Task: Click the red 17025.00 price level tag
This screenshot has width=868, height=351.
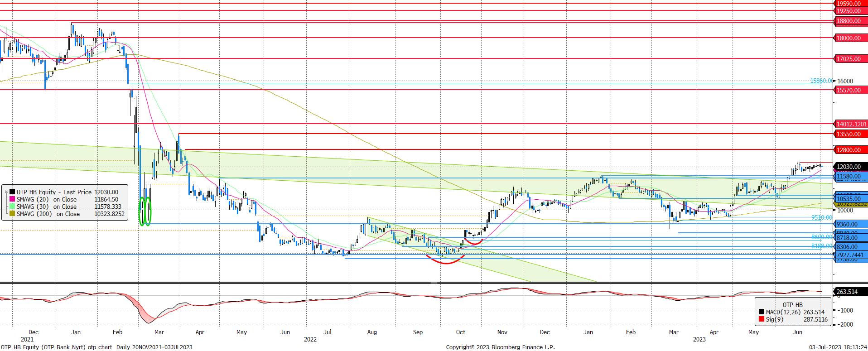Action: pos(851,59)
